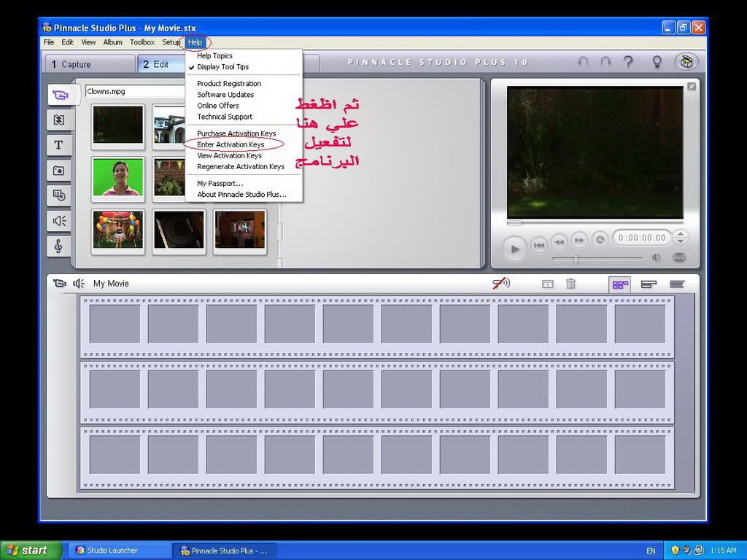Click the player scrubber bar
Image resolution: width=747 pixels, height=560 pixels.
click(x=595, y=222)
